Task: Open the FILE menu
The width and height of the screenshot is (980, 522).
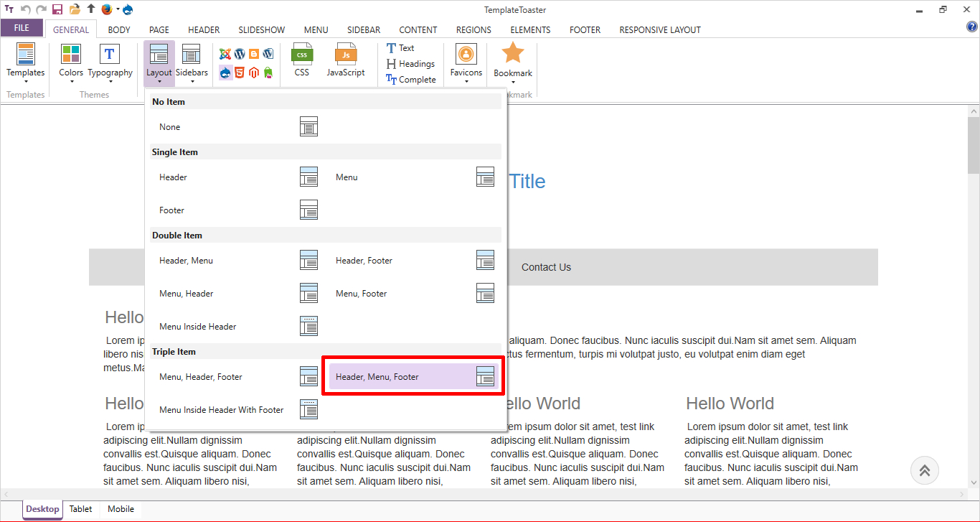Action: (x=22, y=28)
